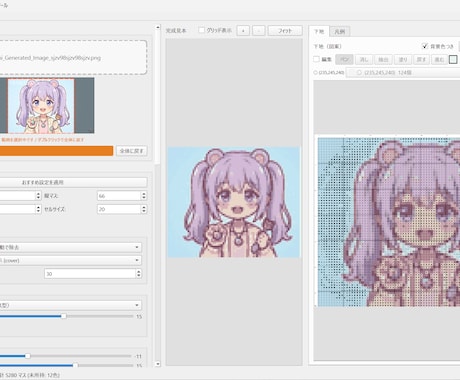This screenshot has width=460, height=380.
Task: Click the partially visible lowest slider handle
Action: pyautogui.click(x=75, y=365)
